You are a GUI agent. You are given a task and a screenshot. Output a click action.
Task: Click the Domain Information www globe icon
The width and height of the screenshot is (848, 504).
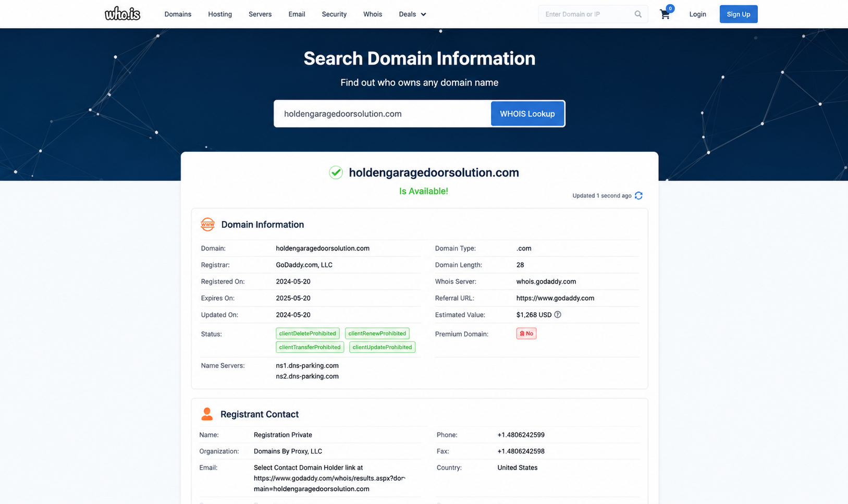click(x=207, y=225)
